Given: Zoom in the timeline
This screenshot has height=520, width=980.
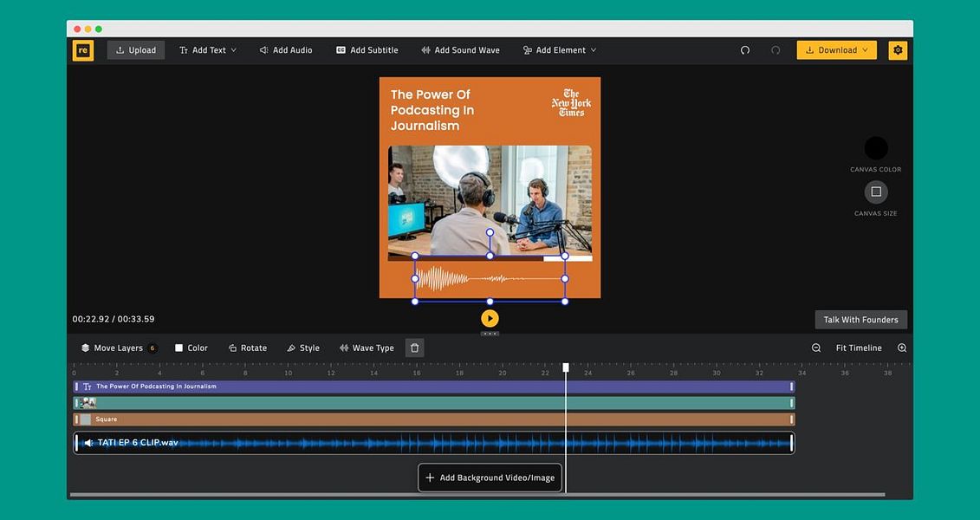Looking at the screenshot, I should (x=902, y=348).
